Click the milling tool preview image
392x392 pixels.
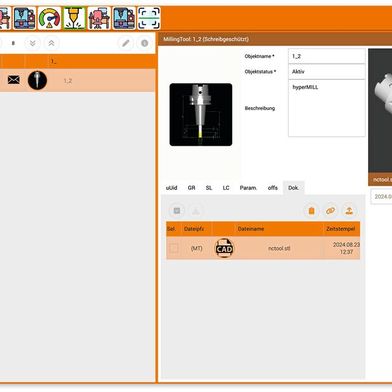point(201,114)
